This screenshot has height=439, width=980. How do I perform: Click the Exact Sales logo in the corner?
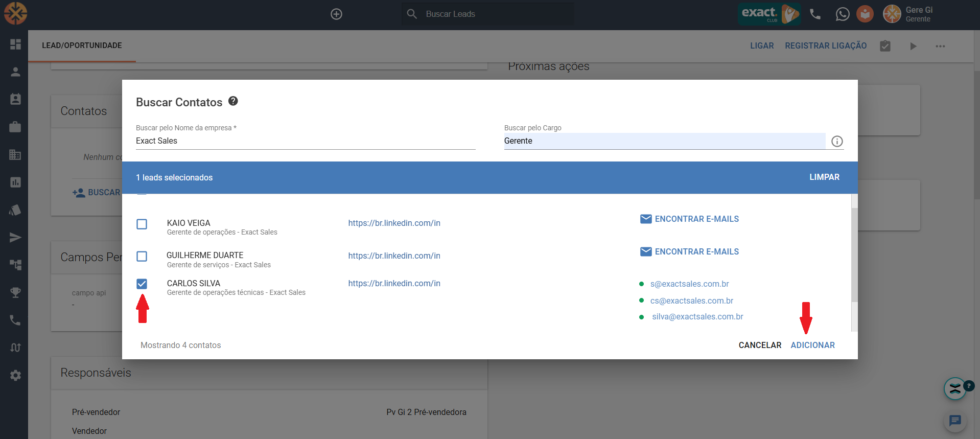pos(15,13)
